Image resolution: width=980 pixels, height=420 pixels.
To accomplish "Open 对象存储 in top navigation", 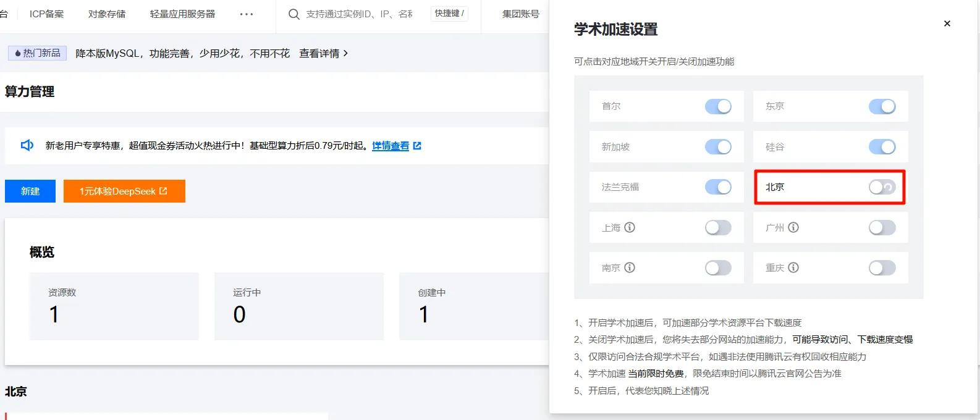I will [x=107, y=14].
